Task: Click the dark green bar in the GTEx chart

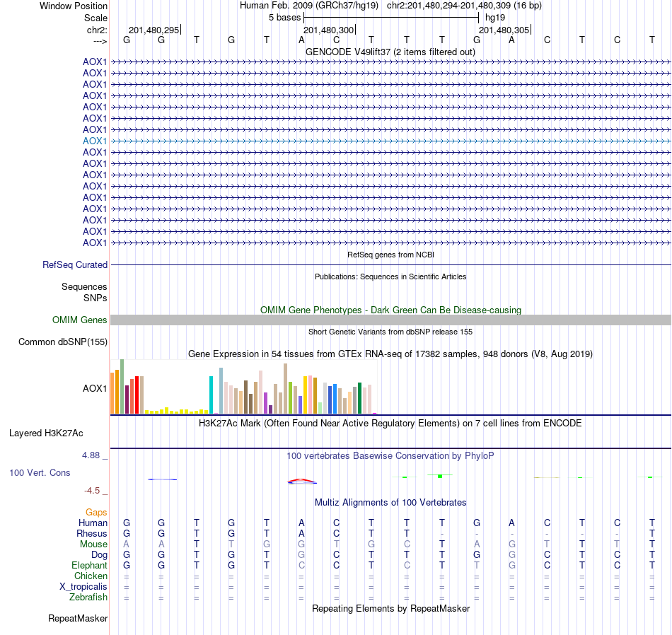Action: 360,398
